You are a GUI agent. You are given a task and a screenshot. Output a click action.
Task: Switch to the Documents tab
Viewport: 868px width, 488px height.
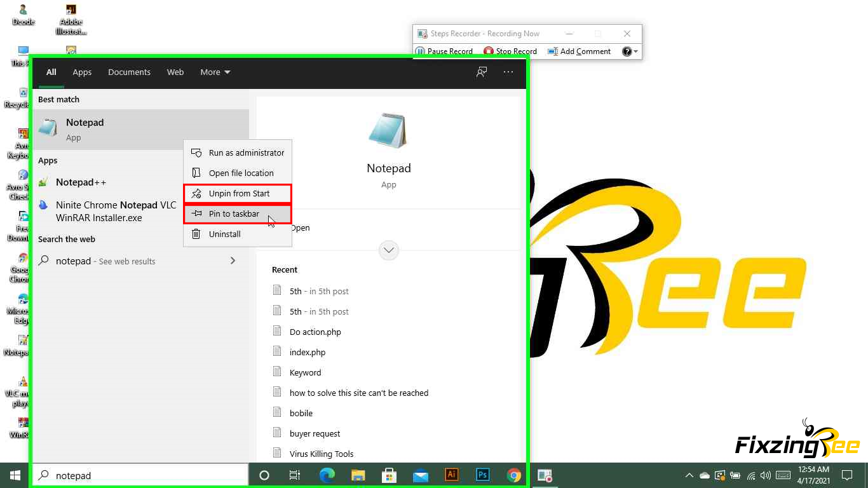point(129,72)
